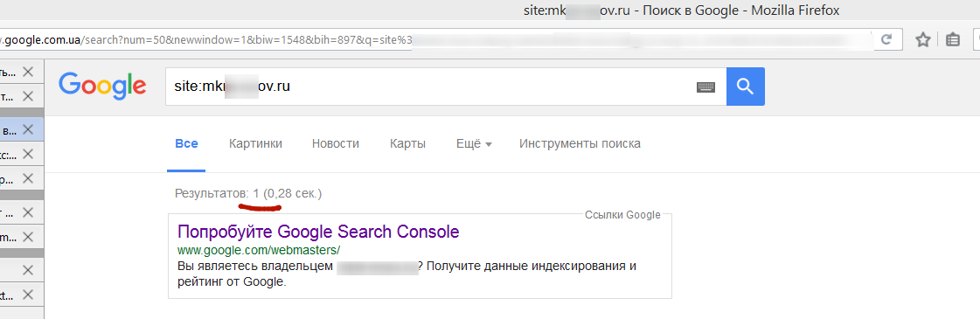Close the sidebar tab labelled "m..."
The height and width of the screenshot is (319, 980).
pos(27,237)
